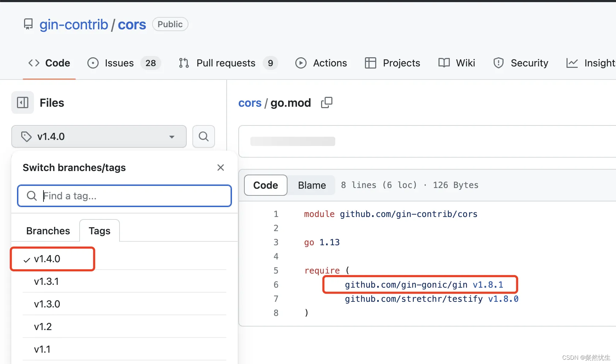Click the go.mod file name heading

(291, 103)
